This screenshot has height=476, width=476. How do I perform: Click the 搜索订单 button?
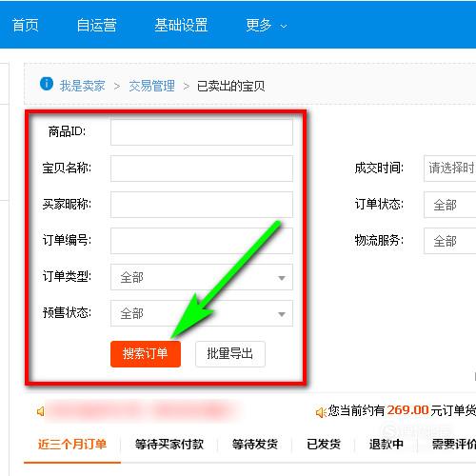(x=146, y=354)
